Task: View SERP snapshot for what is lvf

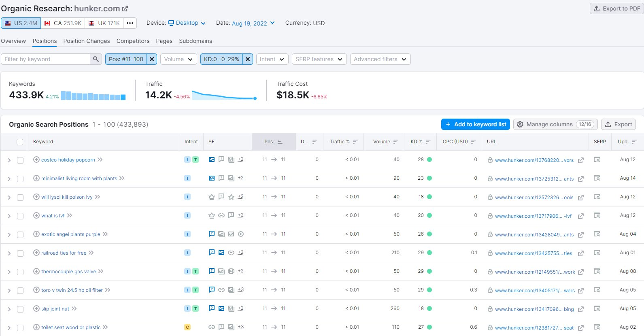Action: 597,215
